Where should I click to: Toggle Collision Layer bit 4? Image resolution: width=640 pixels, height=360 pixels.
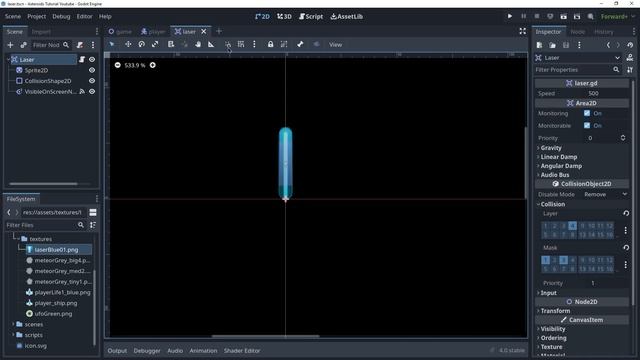572,225
